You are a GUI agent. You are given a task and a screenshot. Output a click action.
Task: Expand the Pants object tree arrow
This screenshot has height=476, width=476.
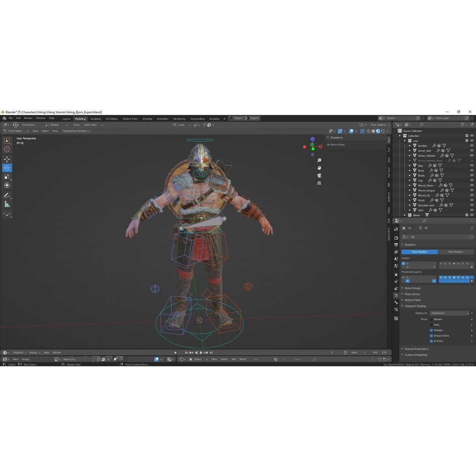pyautogui.click(x=409, y=201)
